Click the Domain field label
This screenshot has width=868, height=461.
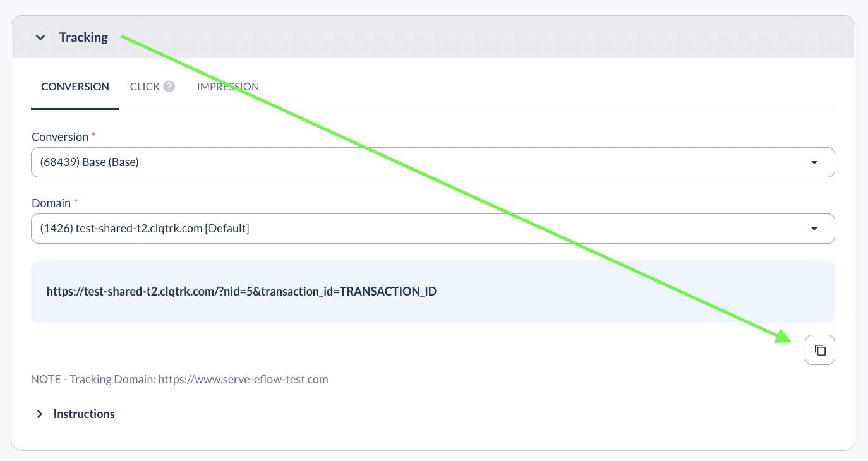pos(51,203)
